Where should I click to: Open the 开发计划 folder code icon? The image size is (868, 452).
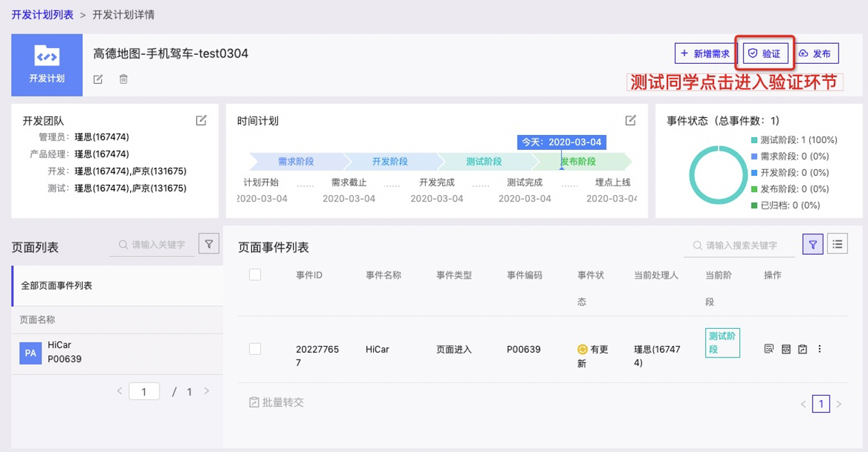[47, 55]
